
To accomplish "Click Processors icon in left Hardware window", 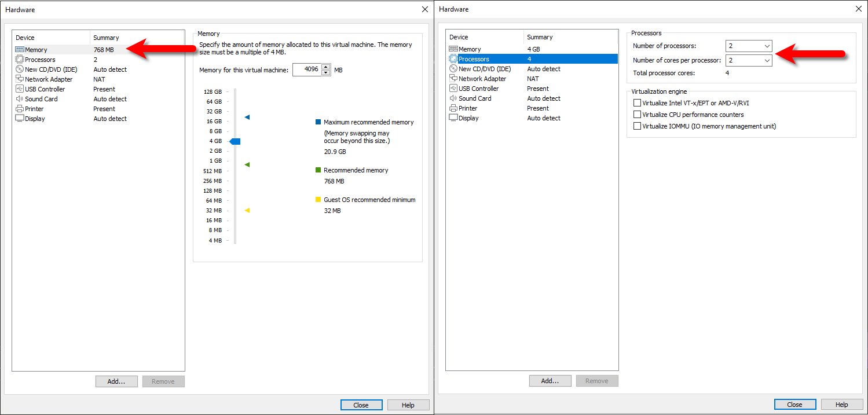I will [20, 60].
